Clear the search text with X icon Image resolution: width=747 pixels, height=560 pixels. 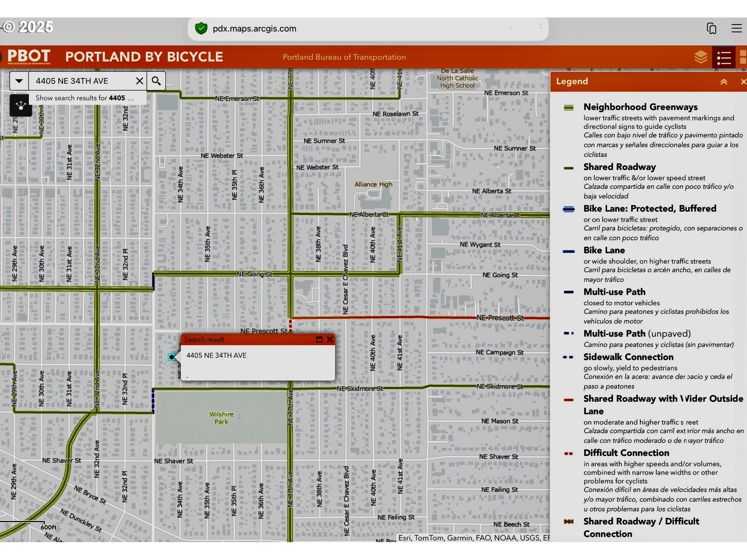click(139, 81)
